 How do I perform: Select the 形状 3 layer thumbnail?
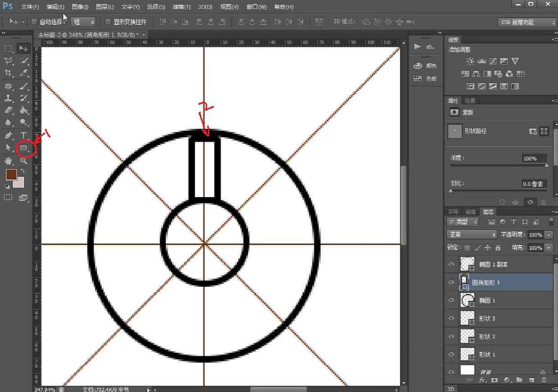pos(468,318)
